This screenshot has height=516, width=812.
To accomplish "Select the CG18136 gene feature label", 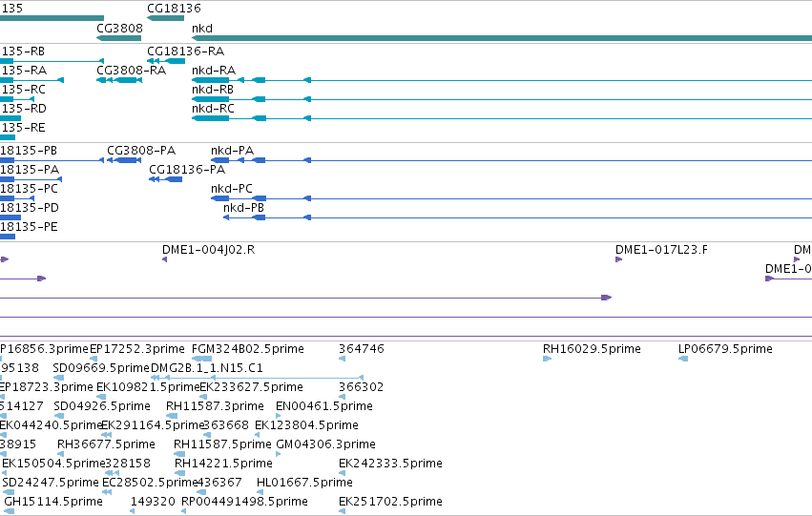I will [174, 9].
